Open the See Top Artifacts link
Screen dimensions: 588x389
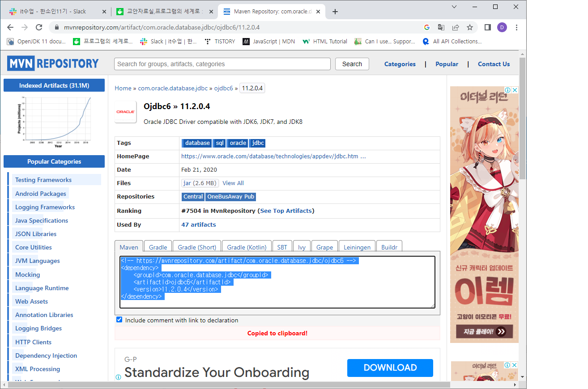(286, 211)
